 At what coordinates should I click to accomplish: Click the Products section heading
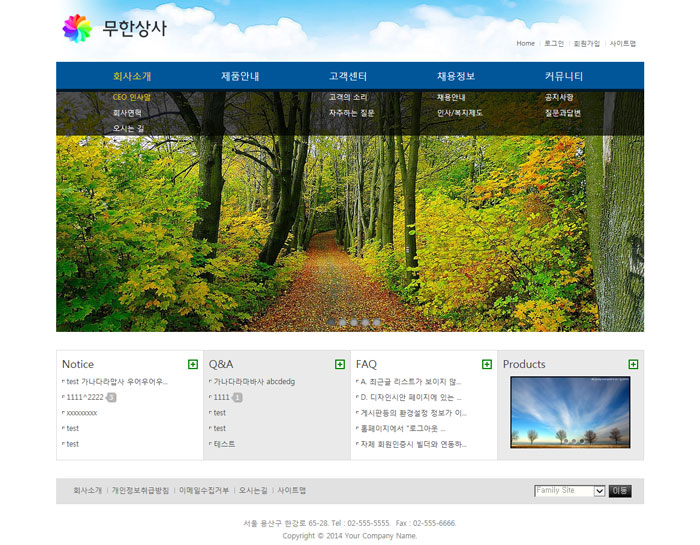524,364
